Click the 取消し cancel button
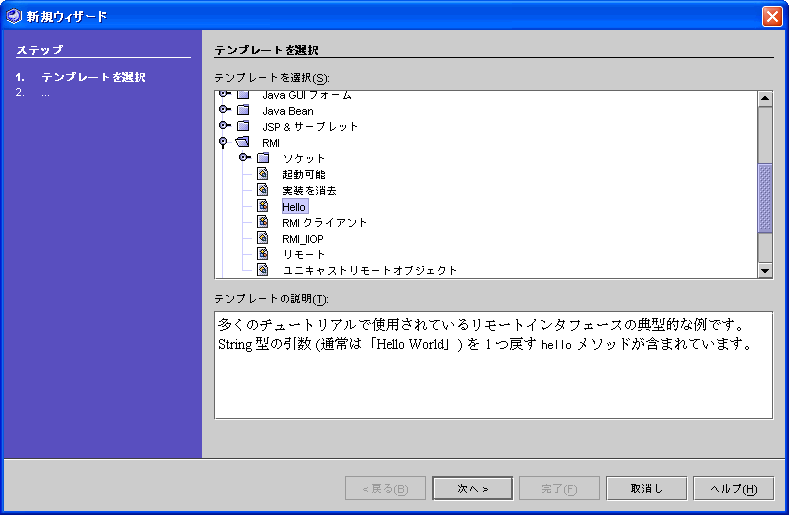Viewport: 789px width, 515px height. [645, 488]
